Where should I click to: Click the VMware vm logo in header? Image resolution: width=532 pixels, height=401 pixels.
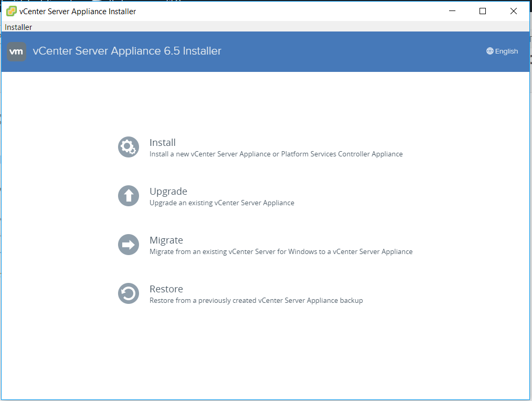point(16,51)
